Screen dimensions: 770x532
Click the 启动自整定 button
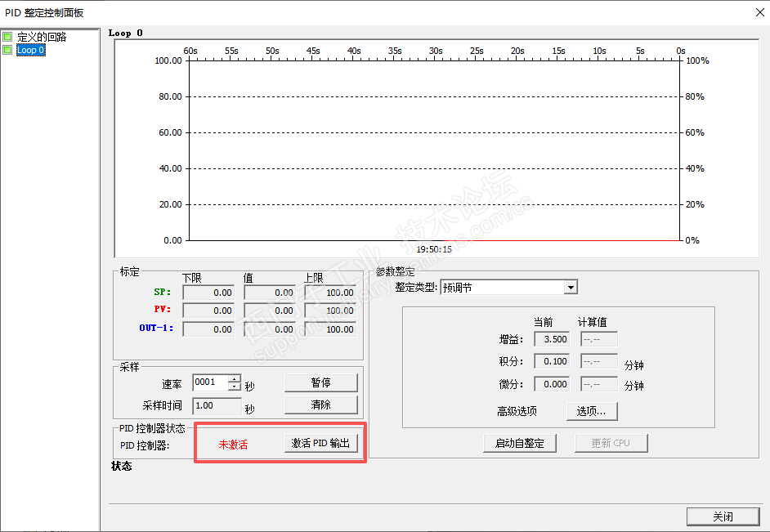coord(520,443)
